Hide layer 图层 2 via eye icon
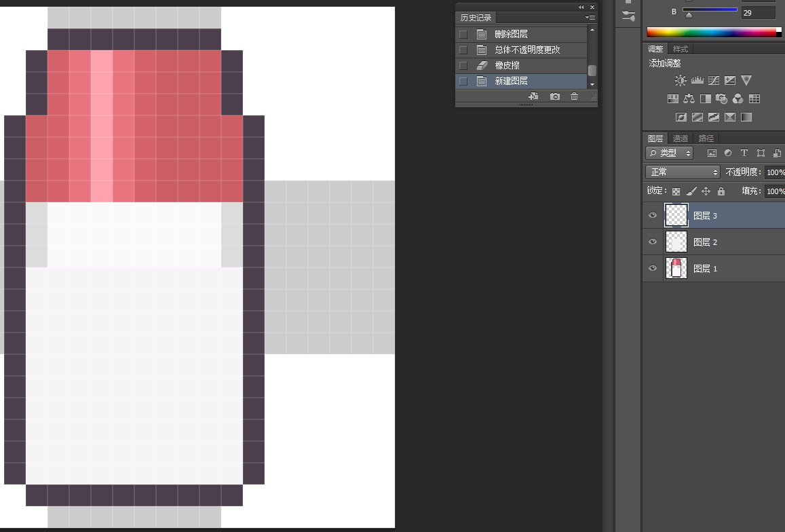 tap(653, 242)
